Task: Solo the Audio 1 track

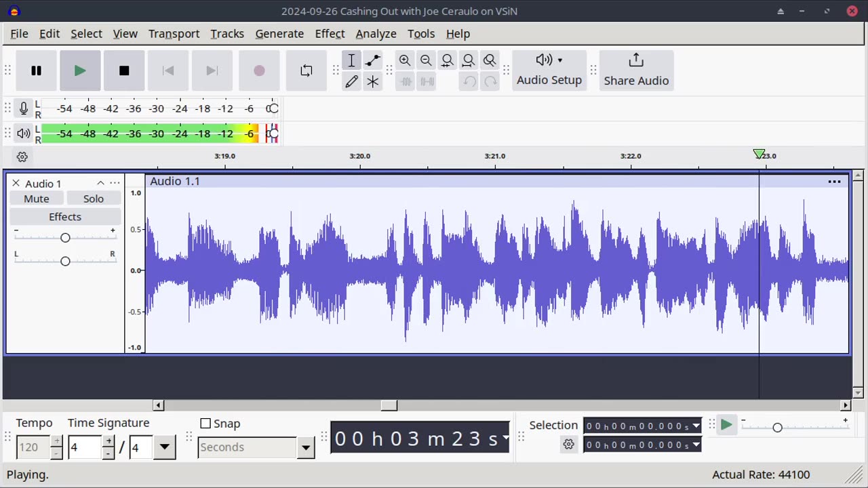Action: point(94,199)
